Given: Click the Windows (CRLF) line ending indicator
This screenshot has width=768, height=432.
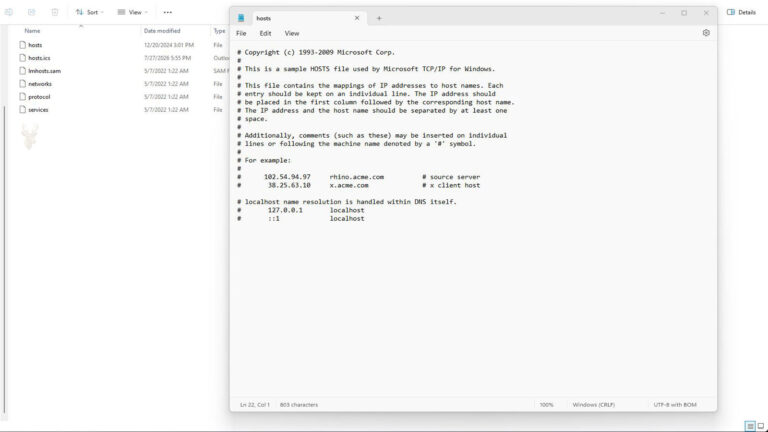Looking at the screenshot, I should [594, 405].
